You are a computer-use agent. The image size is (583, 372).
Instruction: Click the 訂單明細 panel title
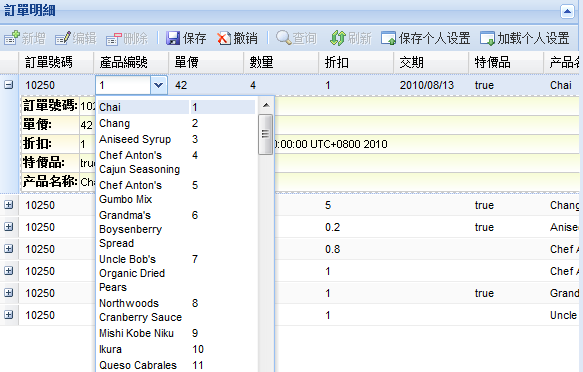tap(30, 10)
